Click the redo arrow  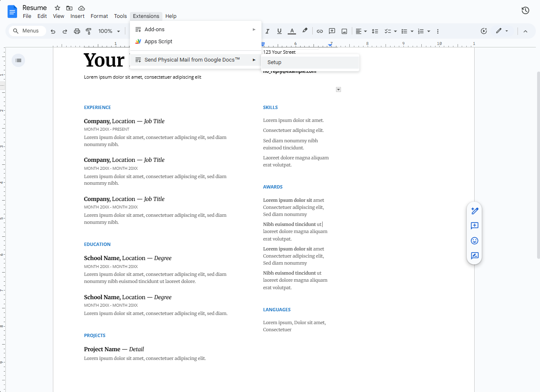coord(65,31)
